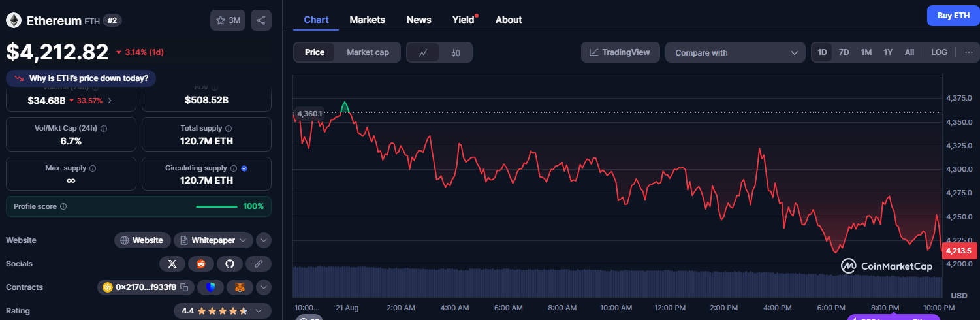Click the #2 rank badge

click(x=112, y=20)
